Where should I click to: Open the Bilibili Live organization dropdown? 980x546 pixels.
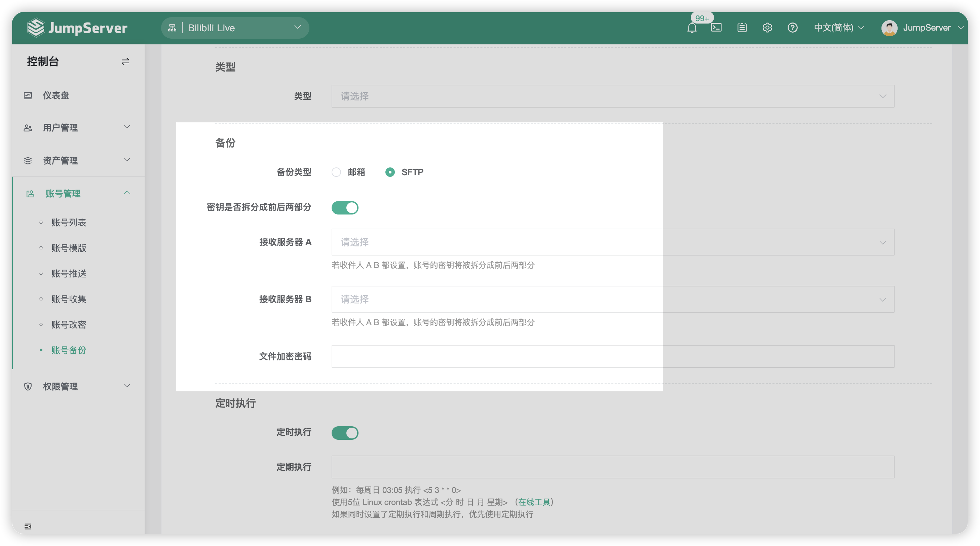pos(235,28)
